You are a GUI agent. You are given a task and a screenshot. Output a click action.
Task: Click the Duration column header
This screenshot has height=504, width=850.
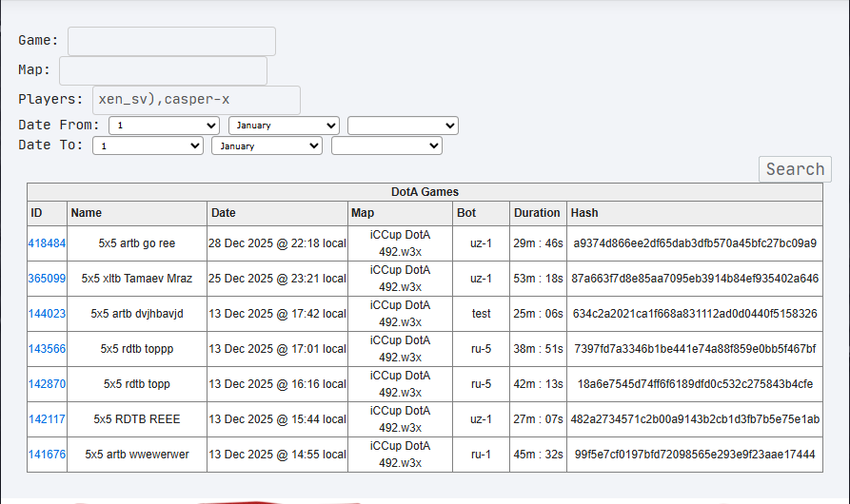[539, 213]
